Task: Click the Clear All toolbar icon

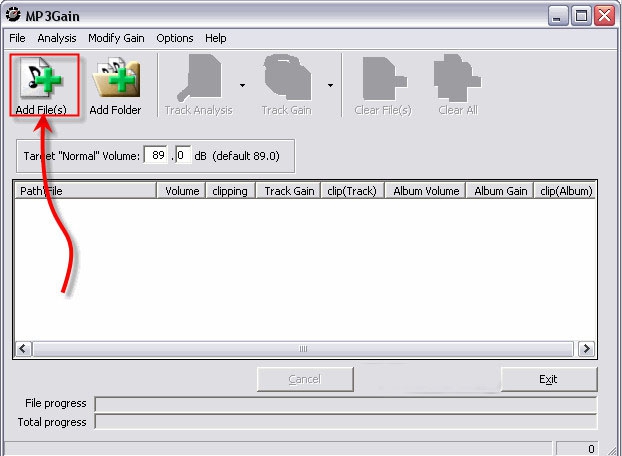Action: point(457,78)
